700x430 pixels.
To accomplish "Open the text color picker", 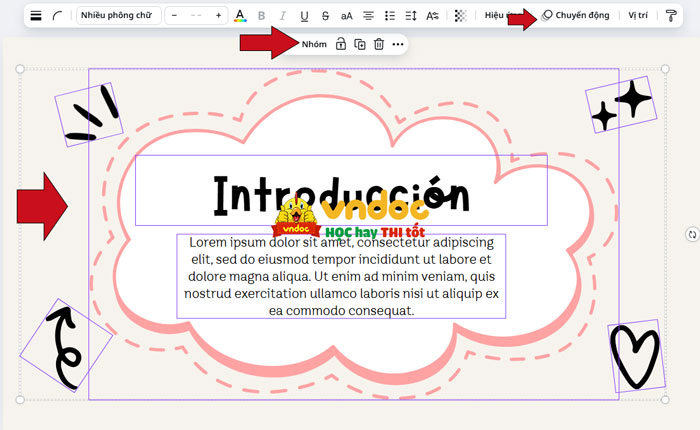I will pos(239,16).
